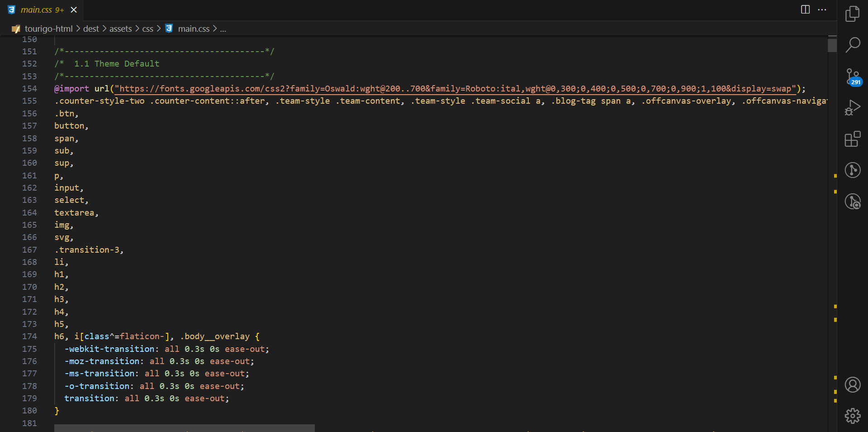Click the closing brace on line 180

point(57,411)
